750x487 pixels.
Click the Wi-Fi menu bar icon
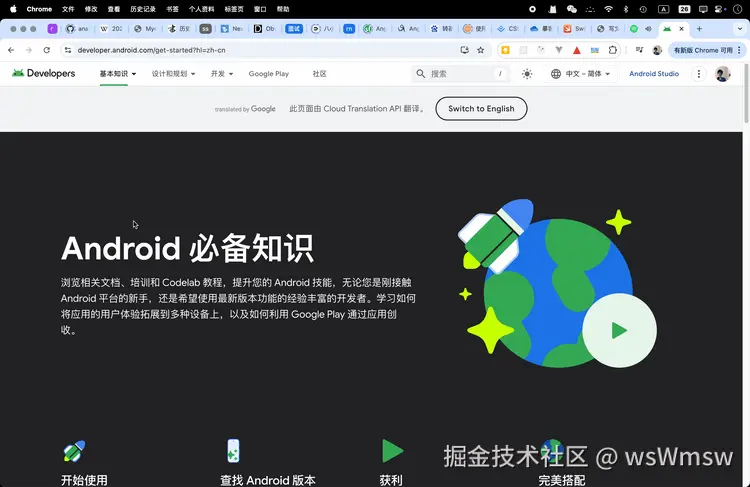pyautogui.click(x=608, y=9)
